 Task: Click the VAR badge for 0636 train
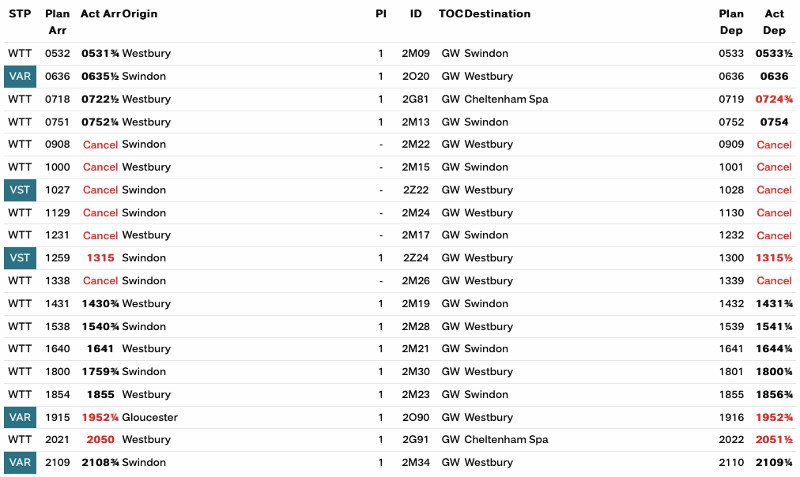[20, 76]
